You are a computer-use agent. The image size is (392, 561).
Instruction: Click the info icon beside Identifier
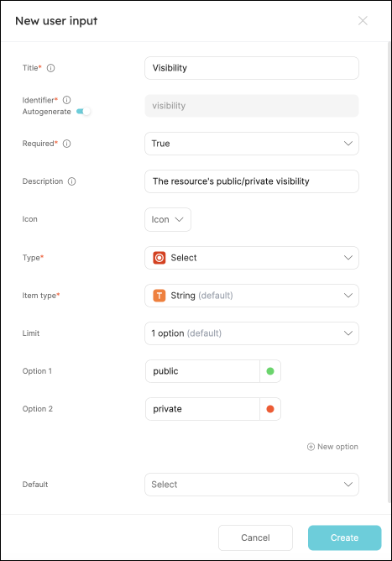click(x=66, y=100)
